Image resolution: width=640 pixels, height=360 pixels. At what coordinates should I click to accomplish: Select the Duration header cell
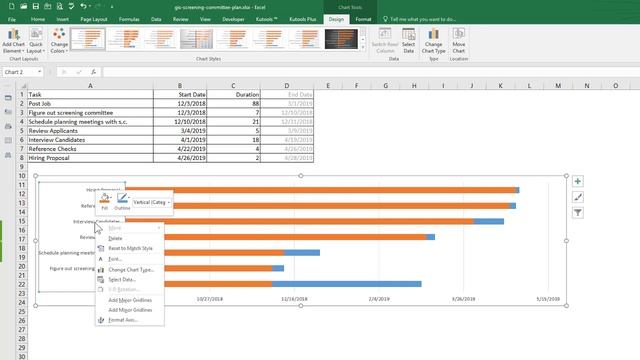click(233, 95)
